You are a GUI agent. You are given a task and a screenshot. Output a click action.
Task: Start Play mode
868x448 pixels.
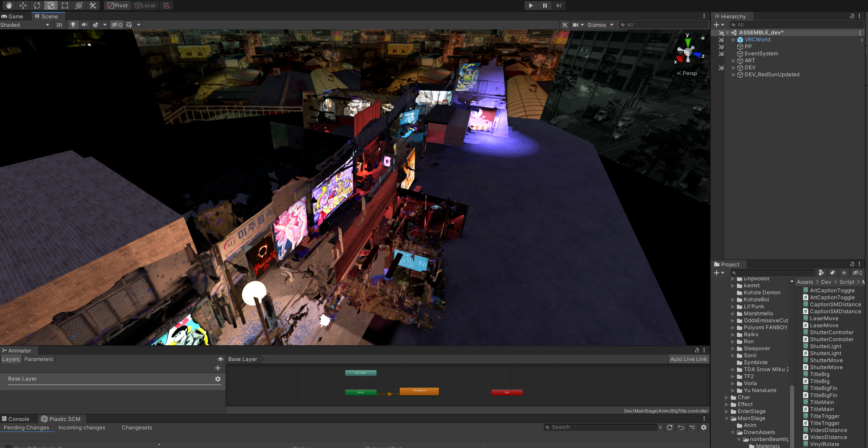coord(531,6)
